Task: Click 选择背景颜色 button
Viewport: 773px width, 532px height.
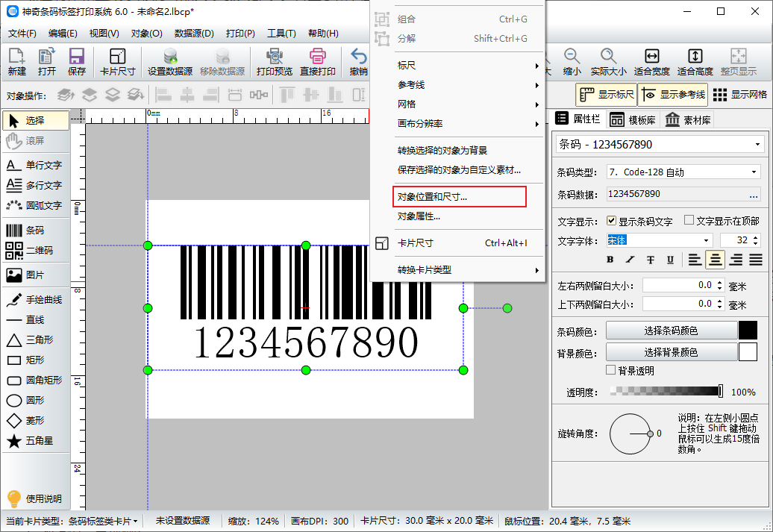Action: click(x=671, y=352)
